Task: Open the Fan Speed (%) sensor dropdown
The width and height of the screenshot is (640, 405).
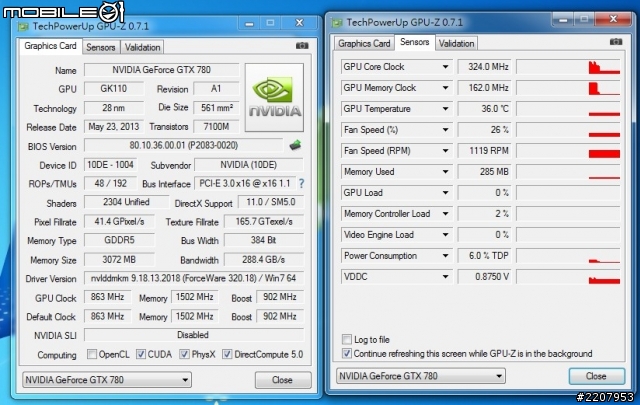Action: coord(445,130)
